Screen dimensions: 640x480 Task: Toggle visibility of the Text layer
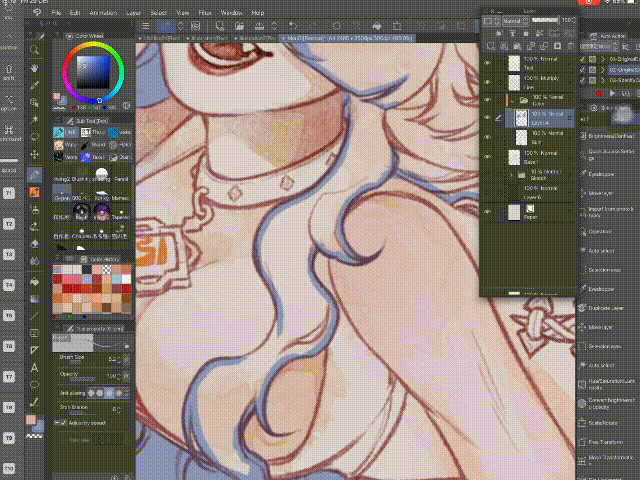(x=487, y=63)
